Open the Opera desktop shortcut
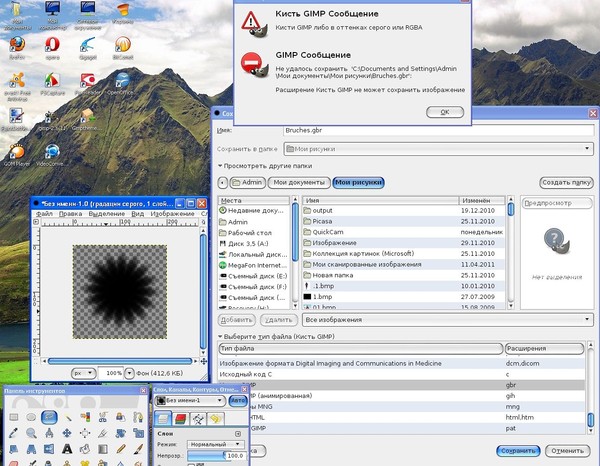 (52, 48)
